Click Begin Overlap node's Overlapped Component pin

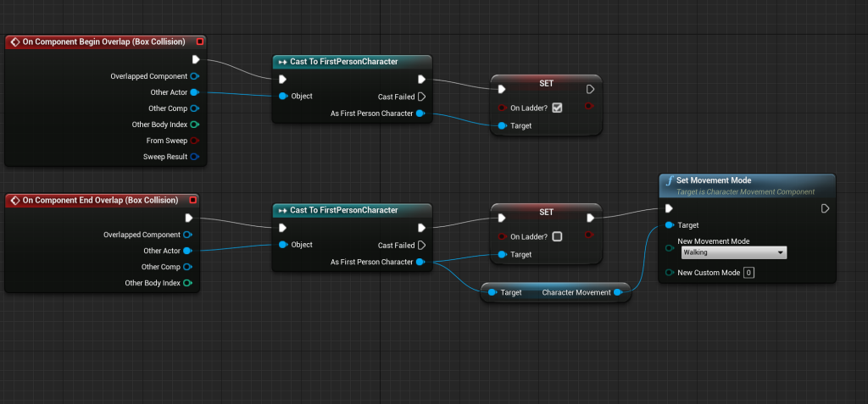click(x=194, y=76)
